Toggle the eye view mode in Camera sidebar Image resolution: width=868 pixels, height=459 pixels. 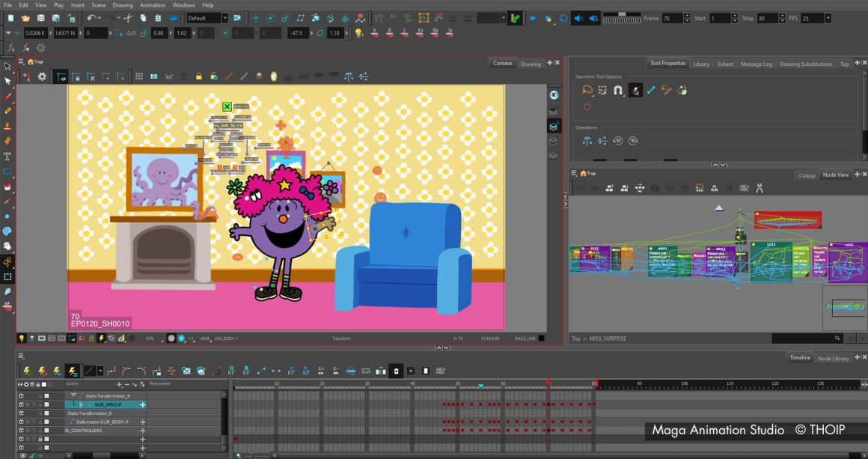pyautogui.click(x=553, y=95)
